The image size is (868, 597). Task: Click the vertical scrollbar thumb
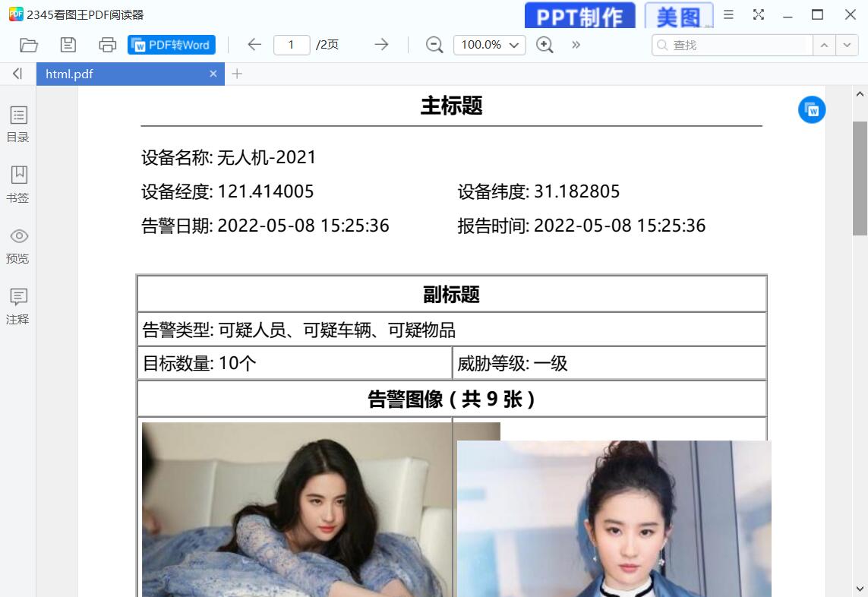[860, 178]
